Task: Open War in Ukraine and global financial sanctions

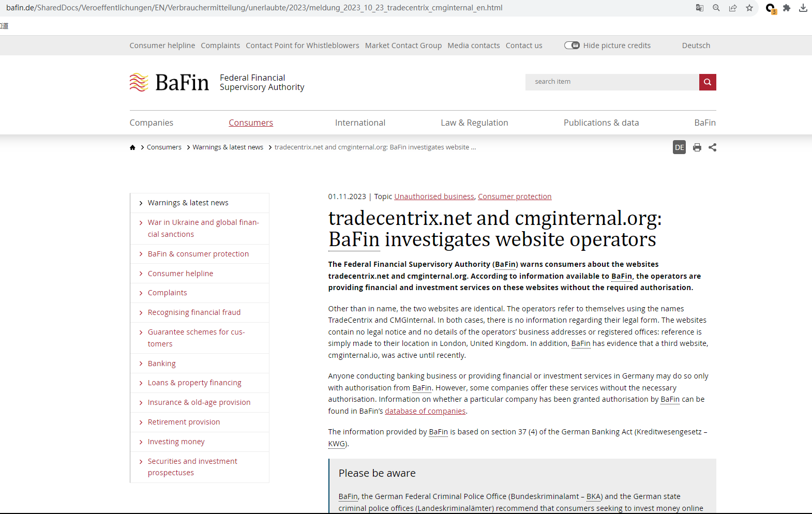Action: tap(200, 228)
